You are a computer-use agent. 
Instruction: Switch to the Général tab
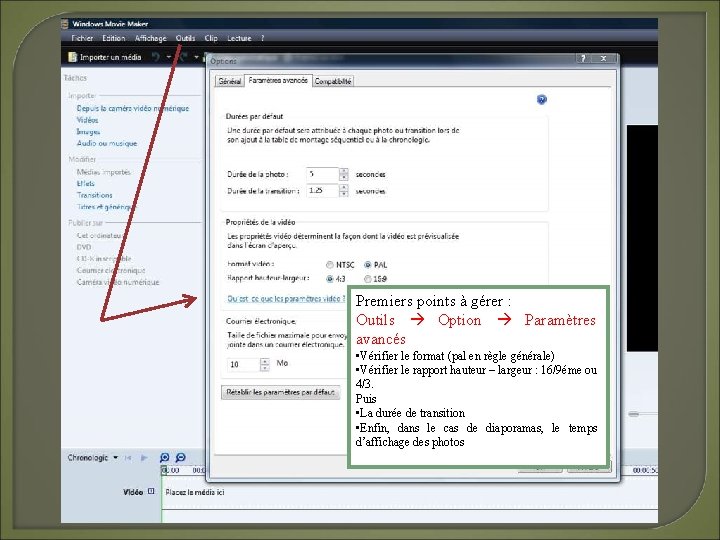230,81
